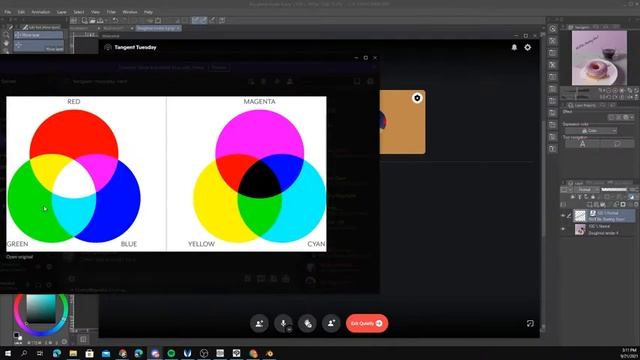Open the File menu
Image resolution: width=640 pixels, height=360 pixels.
click(x=8, y=12)
